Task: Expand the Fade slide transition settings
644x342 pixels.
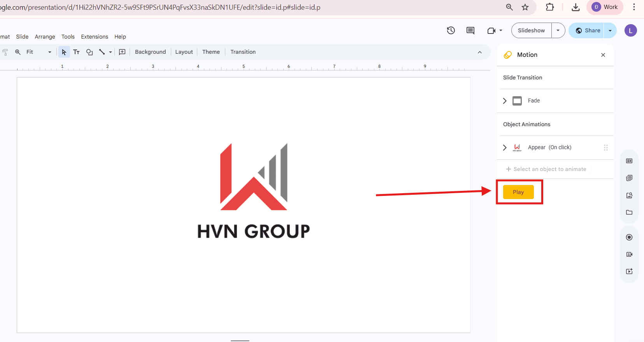Action: point(505,101)
